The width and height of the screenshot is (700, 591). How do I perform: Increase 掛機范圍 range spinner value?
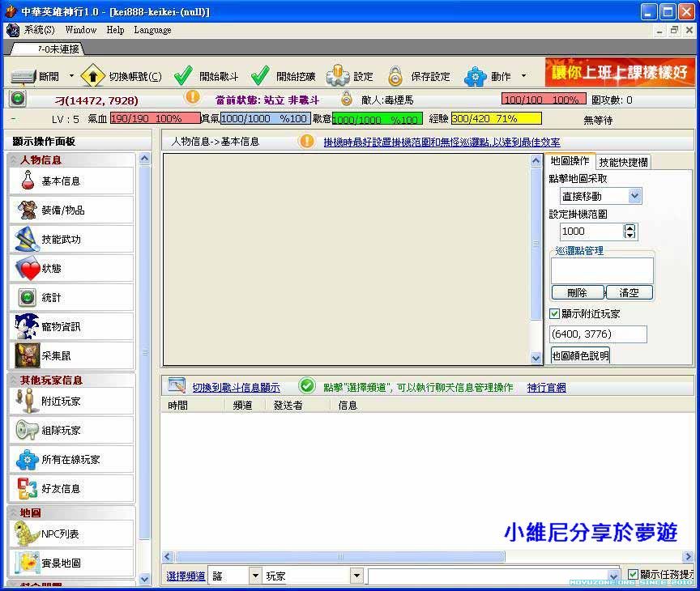(x=630, y=227)
